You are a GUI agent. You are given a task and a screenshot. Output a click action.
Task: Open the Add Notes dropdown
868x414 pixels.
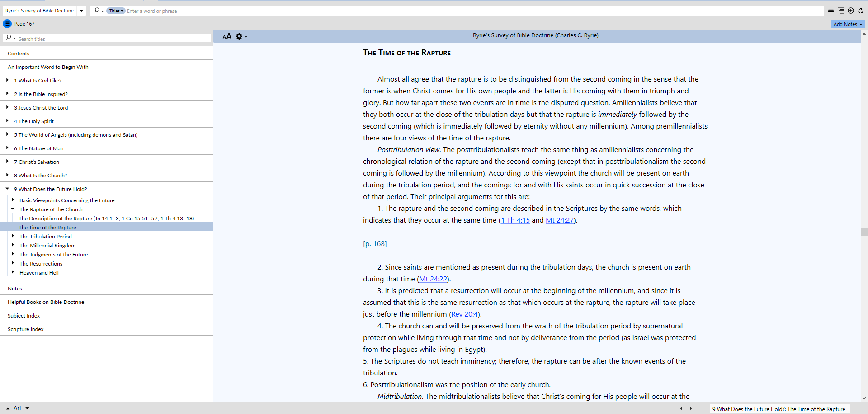[847, 24]
